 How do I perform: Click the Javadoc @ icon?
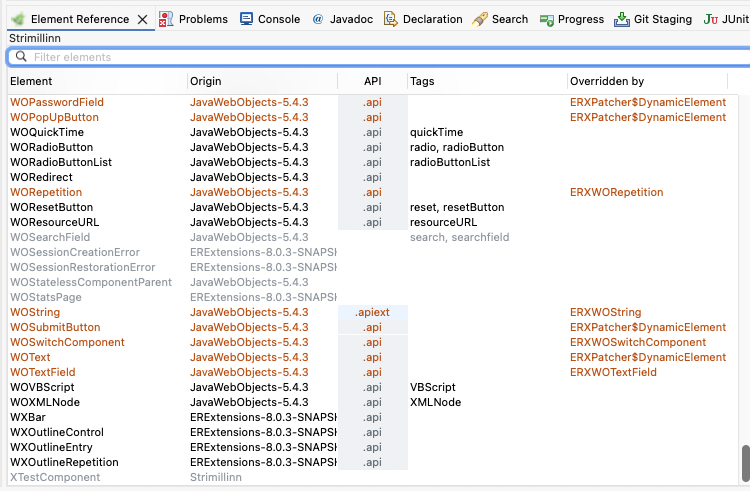click(318, 19)
